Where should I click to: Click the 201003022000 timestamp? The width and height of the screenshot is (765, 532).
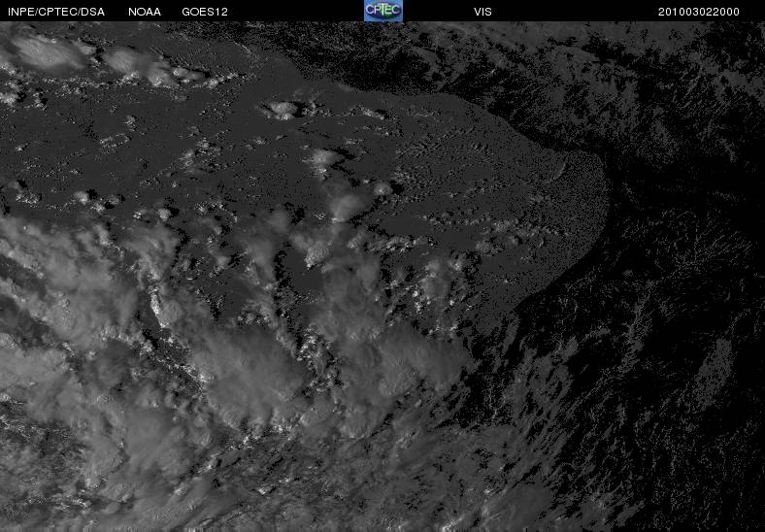pos(699,12)
